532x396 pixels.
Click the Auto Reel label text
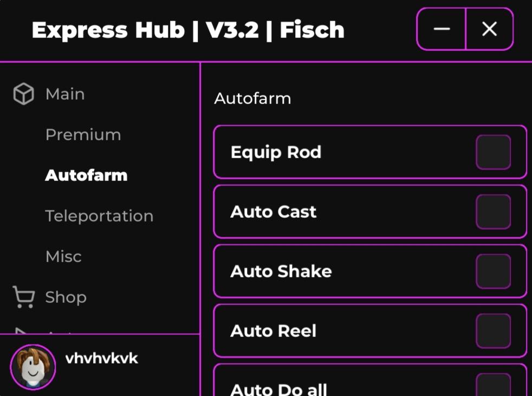tap(273, 331)
